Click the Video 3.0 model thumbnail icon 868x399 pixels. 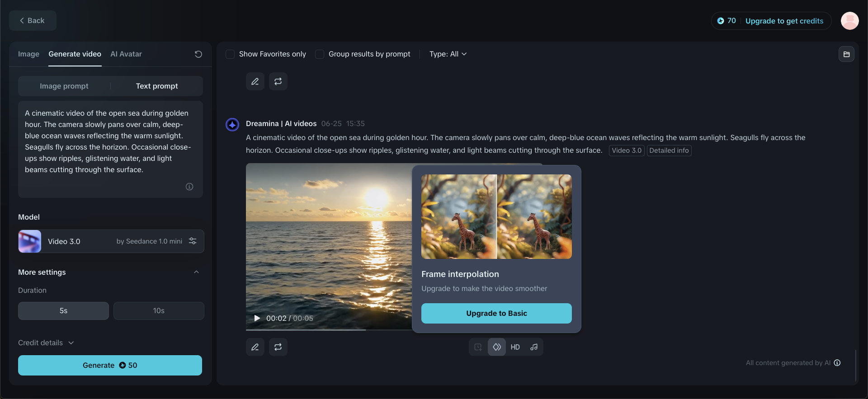[30, 241]
